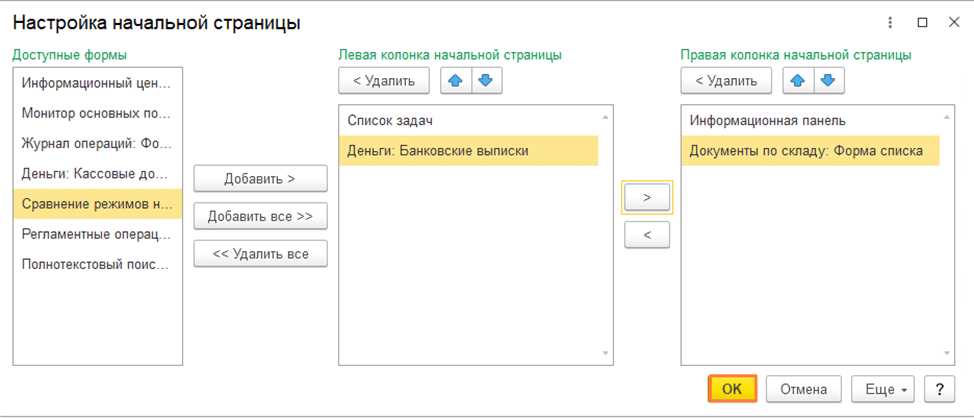Screen dimensions: 974x418
Task: Open the three-dot menu in title bar
Action: click(891, 22)
